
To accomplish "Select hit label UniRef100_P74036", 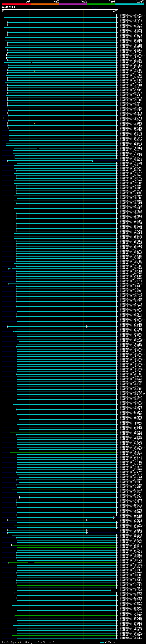I will (x=131, y=193).
